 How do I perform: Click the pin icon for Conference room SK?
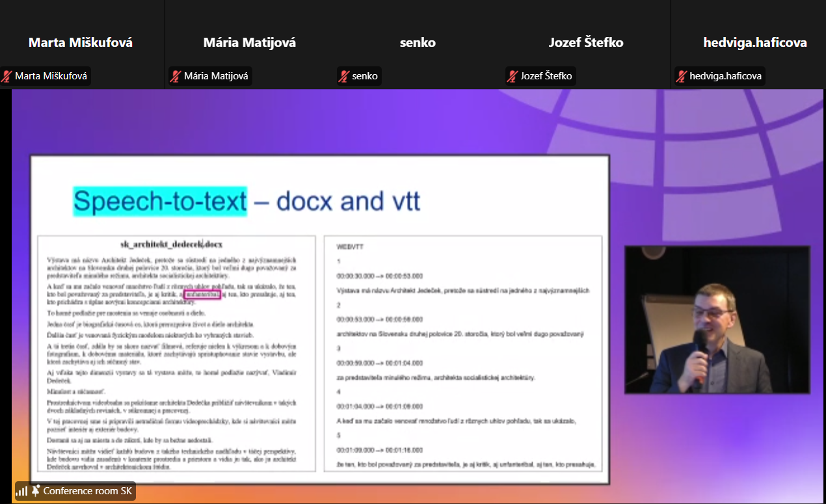click(x=36, y=491)
